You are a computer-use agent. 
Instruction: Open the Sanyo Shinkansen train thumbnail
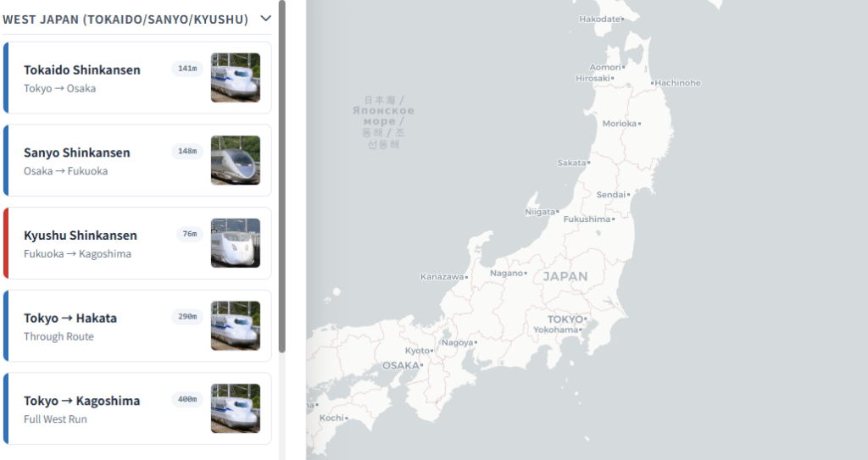(235, 160)
